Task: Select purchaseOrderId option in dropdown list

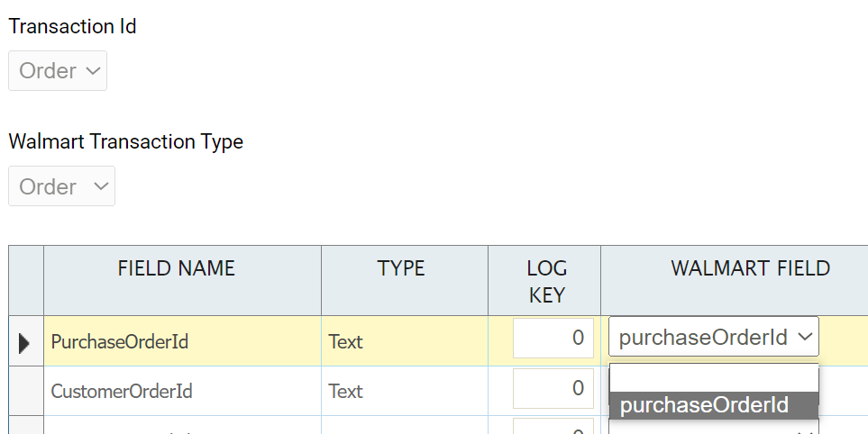Action: click(x=714, y=405)
